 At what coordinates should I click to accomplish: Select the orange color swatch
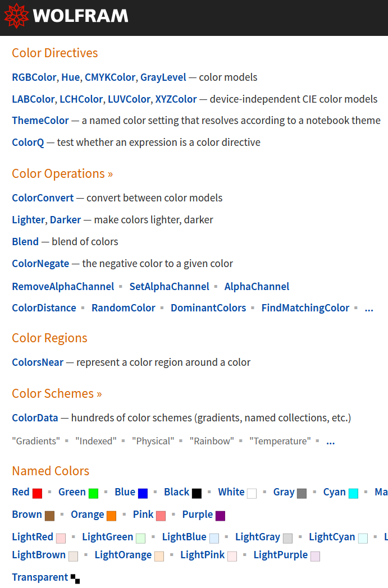[x=111, y=516]
